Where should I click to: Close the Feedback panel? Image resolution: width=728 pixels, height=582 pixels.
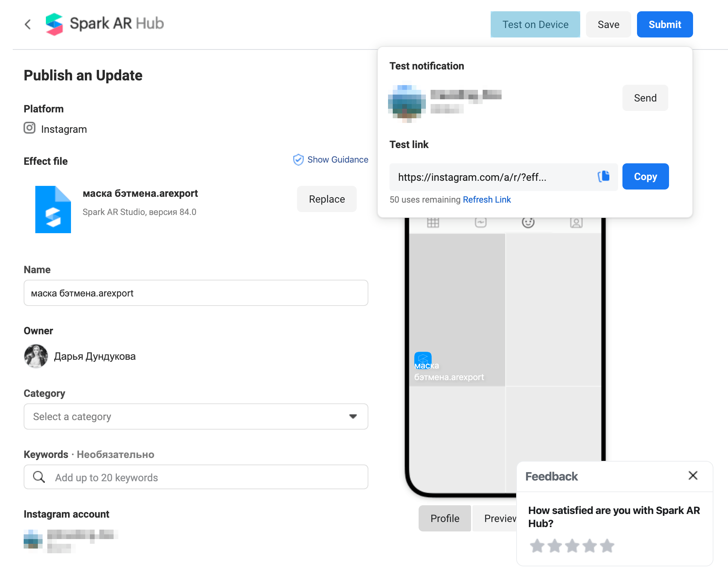[693, 475]
